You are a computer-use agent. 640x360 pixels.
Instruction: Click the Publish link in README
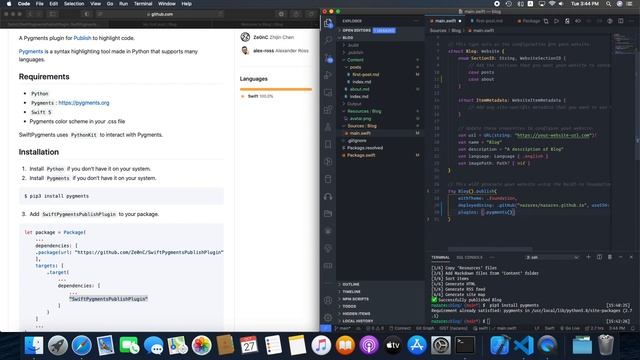click(82, 38)
